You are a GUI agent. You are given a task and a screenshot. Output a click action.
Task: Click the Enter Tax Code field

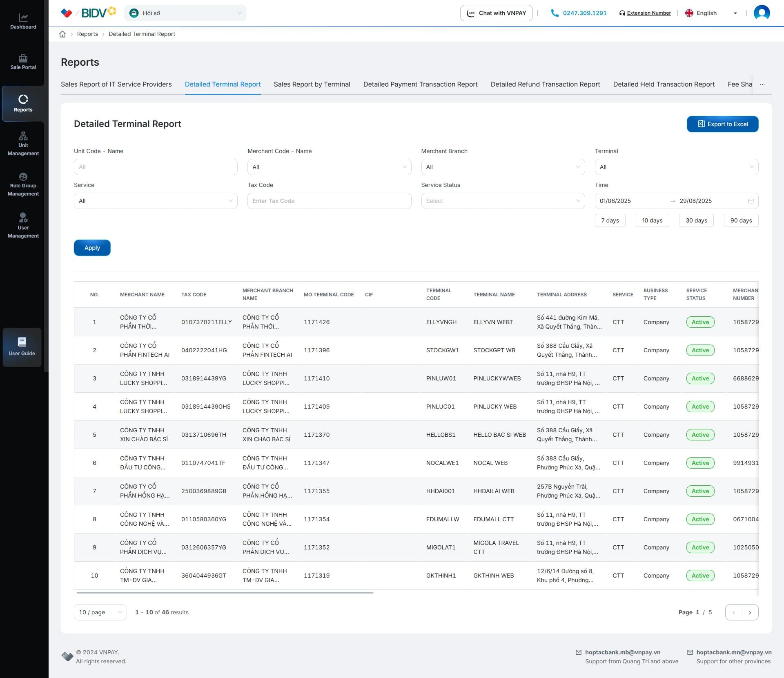click(x=329, y=201)
